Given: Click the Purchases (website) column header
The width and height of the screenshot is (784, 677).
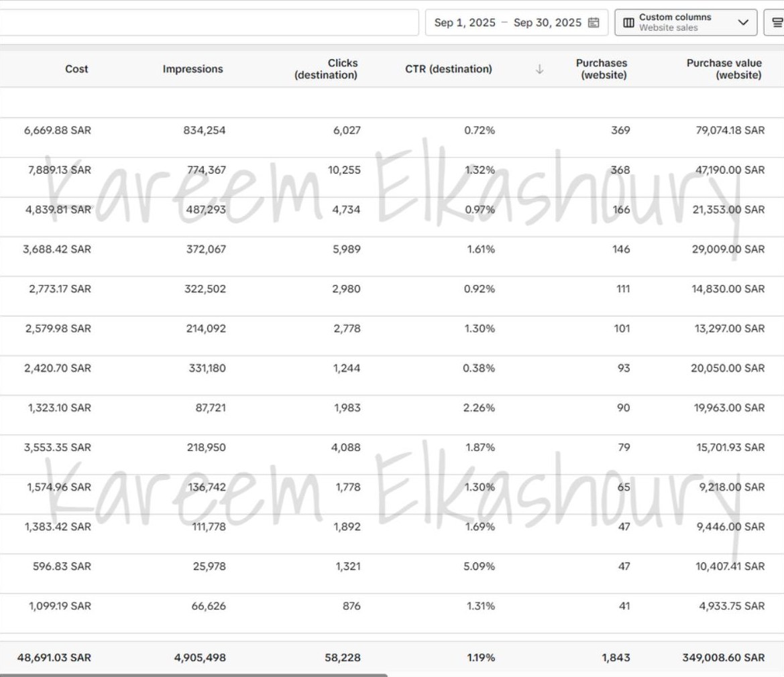Looking at the screenshot, I should pyautogui.click(x=602, y=69).
